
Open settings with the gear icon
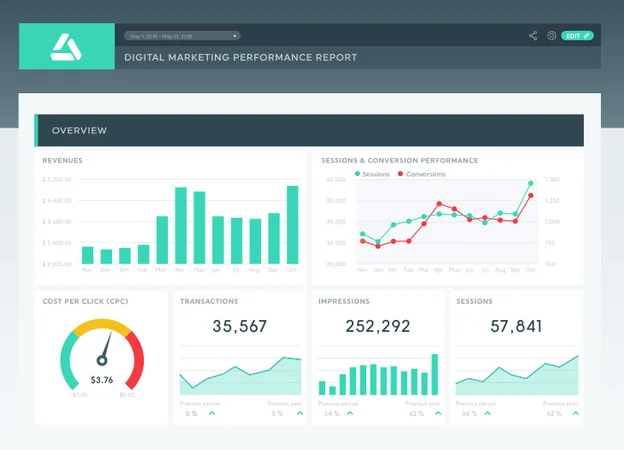551,36
